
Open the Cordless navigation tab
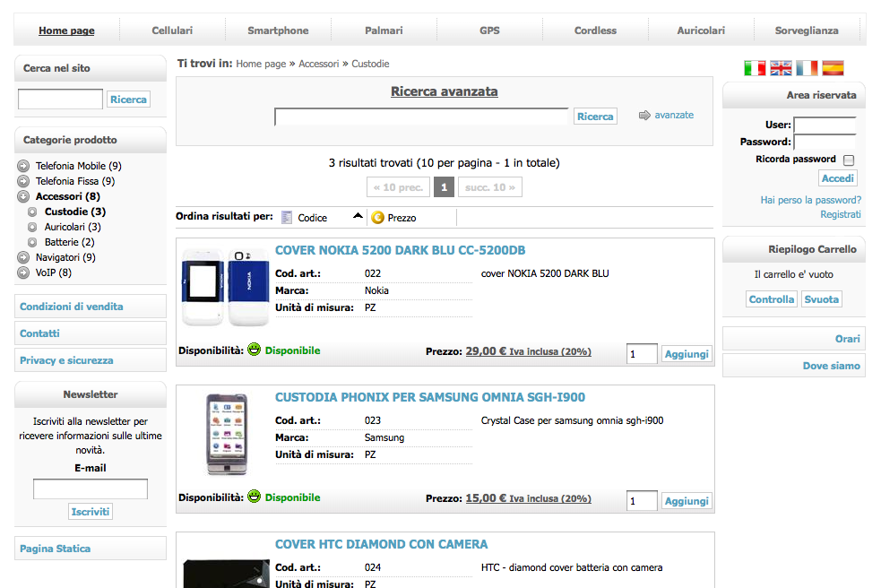[595, 30]
